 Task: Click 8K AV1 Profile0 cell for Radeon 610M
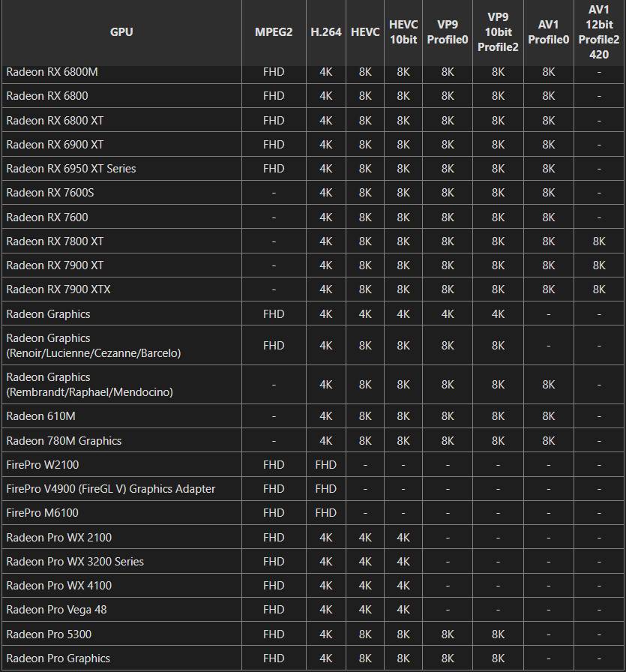point(549,416)
